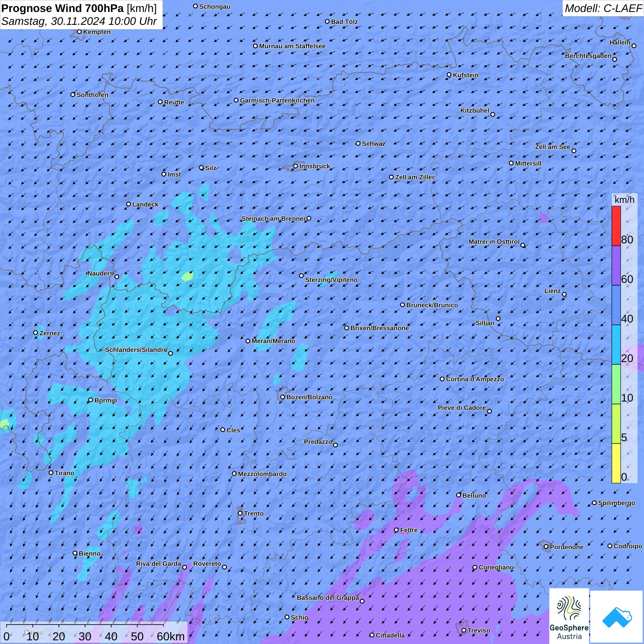Viewport: 644px width, 644px height.
Task: Click the 'Cittadella' label
Action: pyautogui.click(x=390, y=635)
